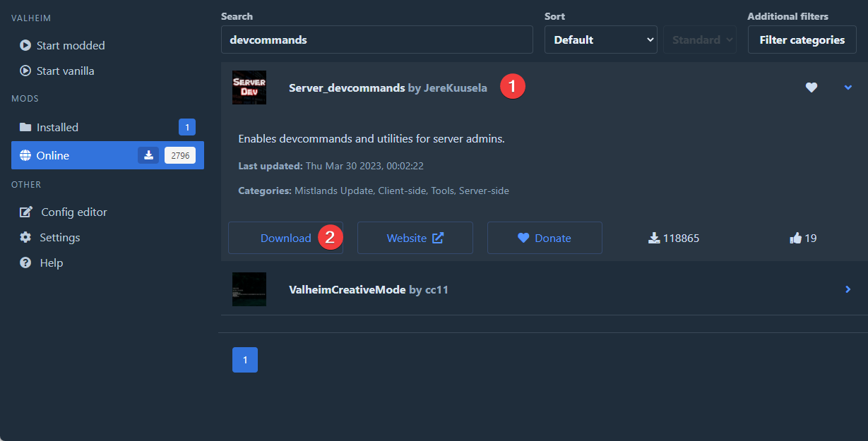Click the heart icon on Donate button

click(523, 238)
